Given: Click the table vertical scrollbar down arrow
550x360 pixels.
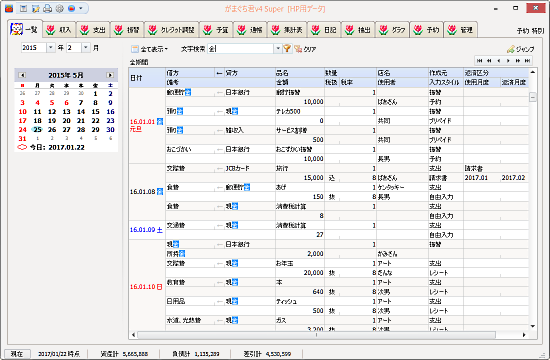Looking at the screenshot, I should coord(532,326).
